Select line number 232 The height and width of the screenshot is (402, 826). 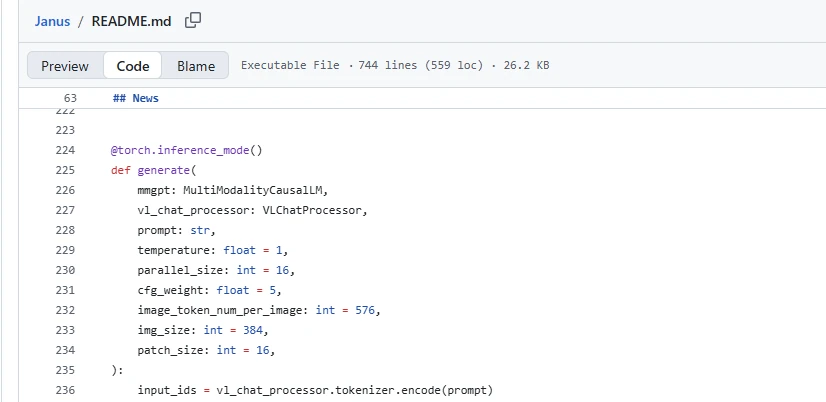65,310
